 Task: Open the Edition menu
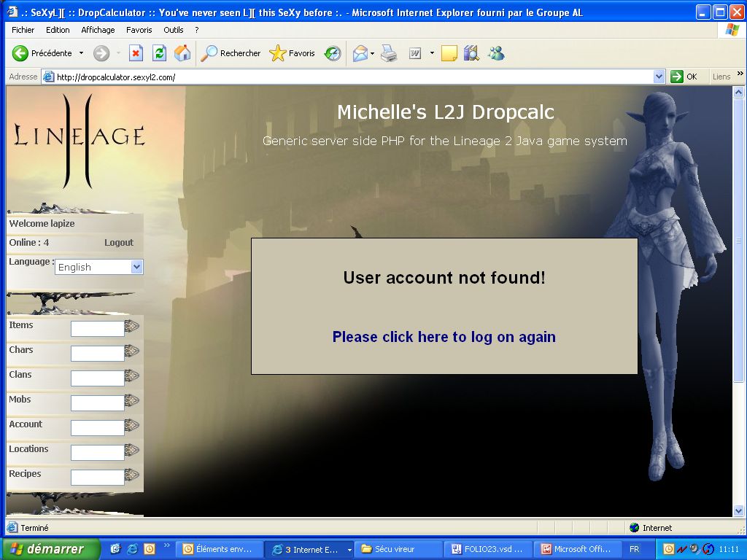point(58,30)
